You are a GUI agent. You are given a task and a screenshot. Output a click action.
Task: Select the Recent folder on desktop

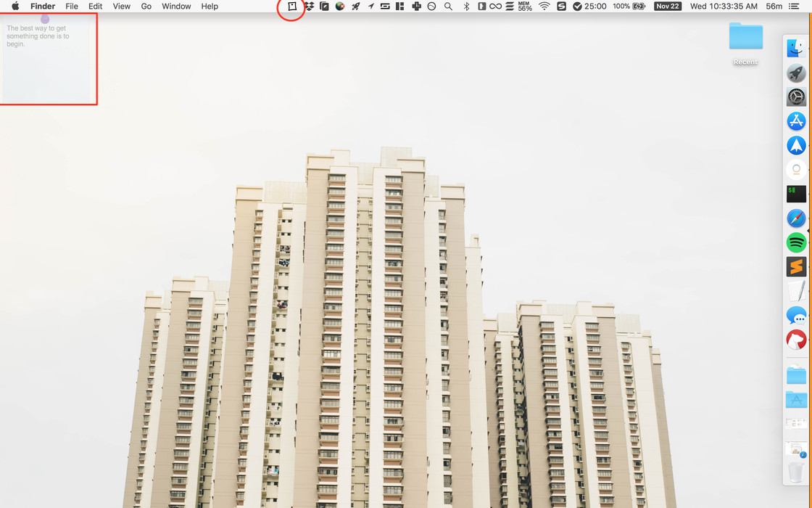(x=745, y=38)
